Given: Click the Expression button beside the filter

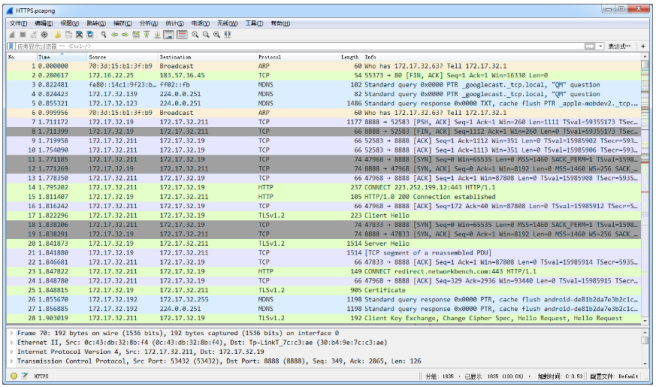Looking at the screenshot, I should coord(620,46).
